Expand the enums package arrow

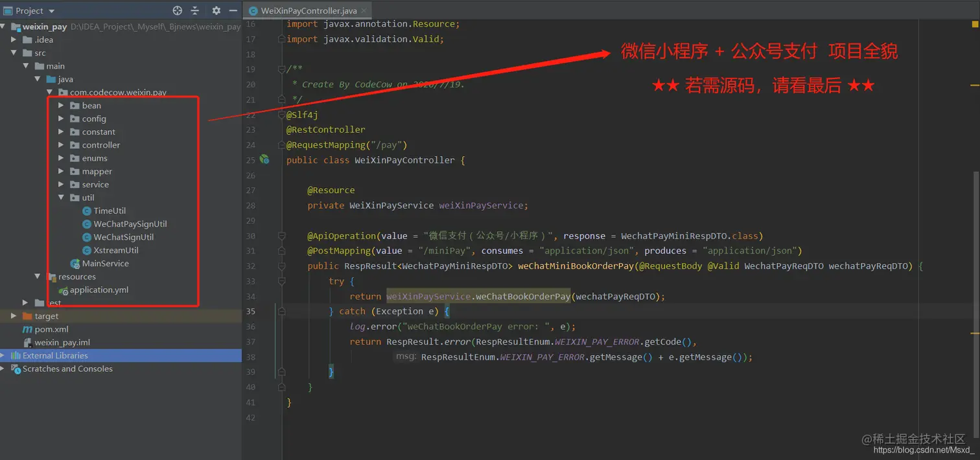click(61, 158)
